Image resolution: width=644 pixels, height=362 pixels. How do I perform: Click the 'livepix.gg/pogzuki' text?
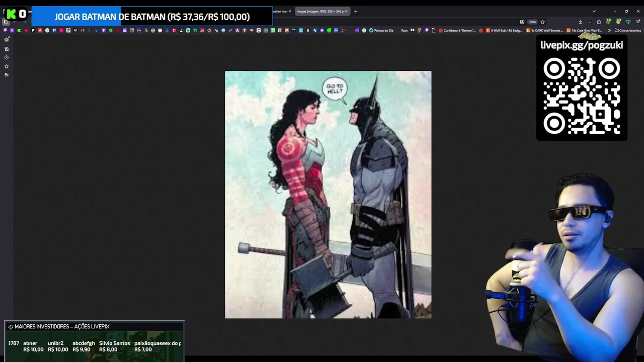(x=582, y=45)
